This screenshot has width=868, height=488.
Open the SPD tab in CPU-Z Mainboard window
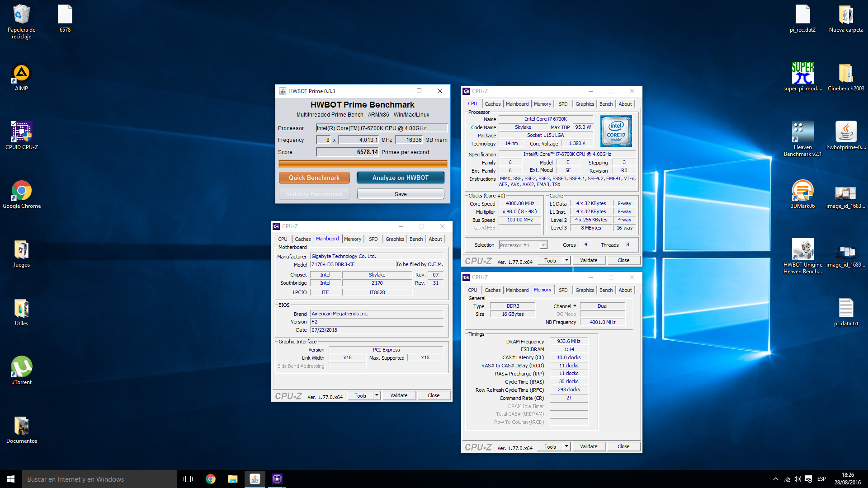pos(373,239)
